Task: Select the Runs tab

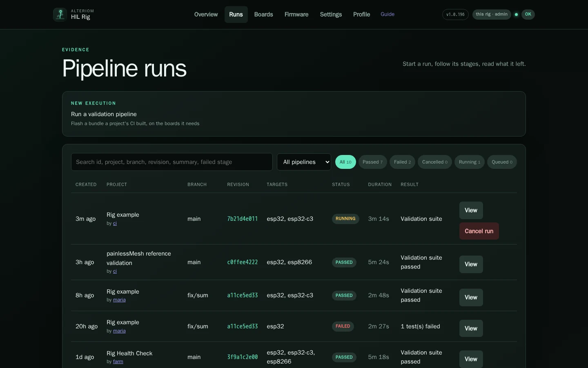Action: [236, 14]
